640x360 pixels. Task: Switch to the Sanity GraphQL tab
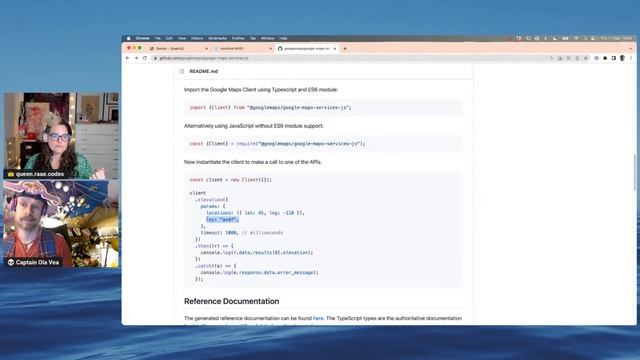pyautogui.click(x=178, y=48)
